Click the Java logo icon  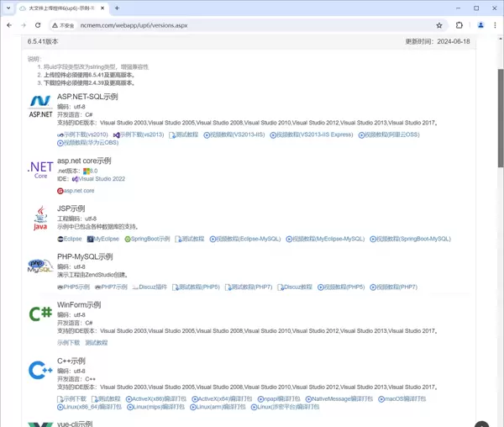click(40, 219)
